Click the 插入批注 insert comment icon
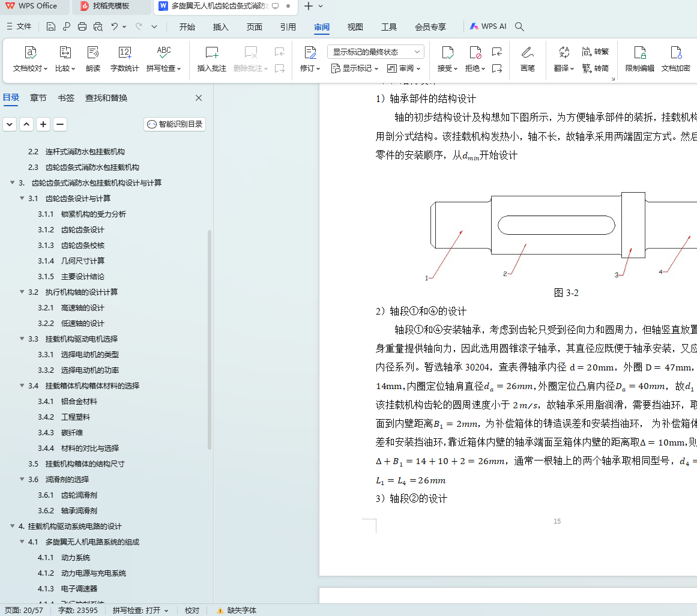The image size is (697, 616). 211,52
